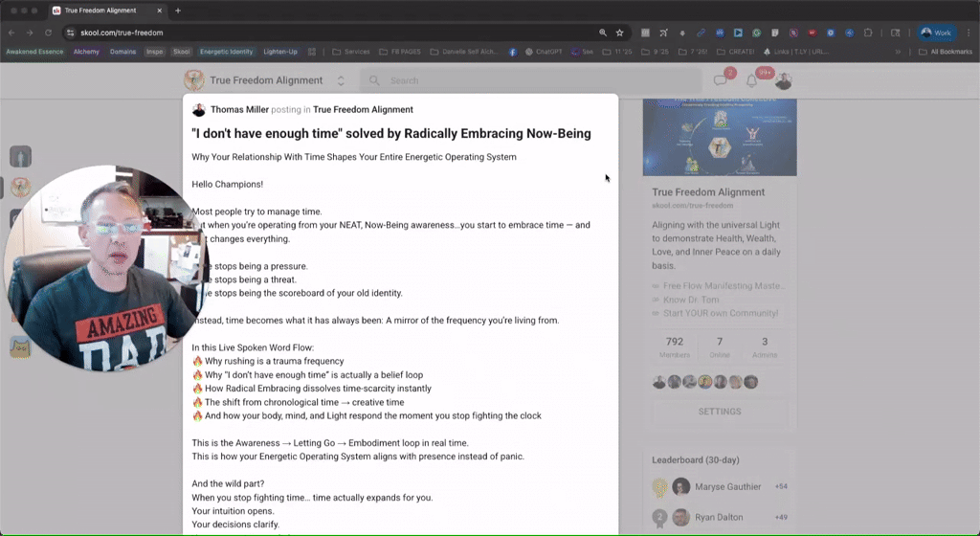The height and width of the screenshot is (536, 980).
Task: Open a new browser tab
Action: tap(178, 11)
